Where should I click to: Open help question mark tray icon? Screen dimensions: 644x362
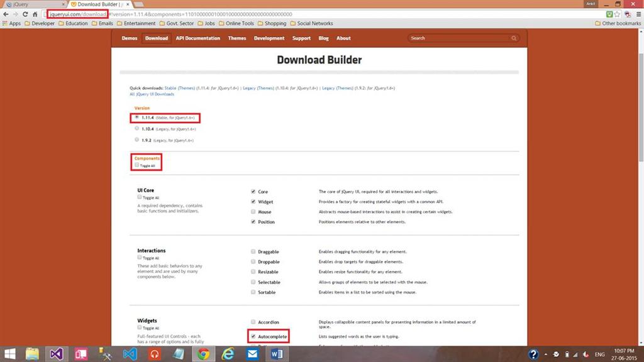[x=533, y=354]
